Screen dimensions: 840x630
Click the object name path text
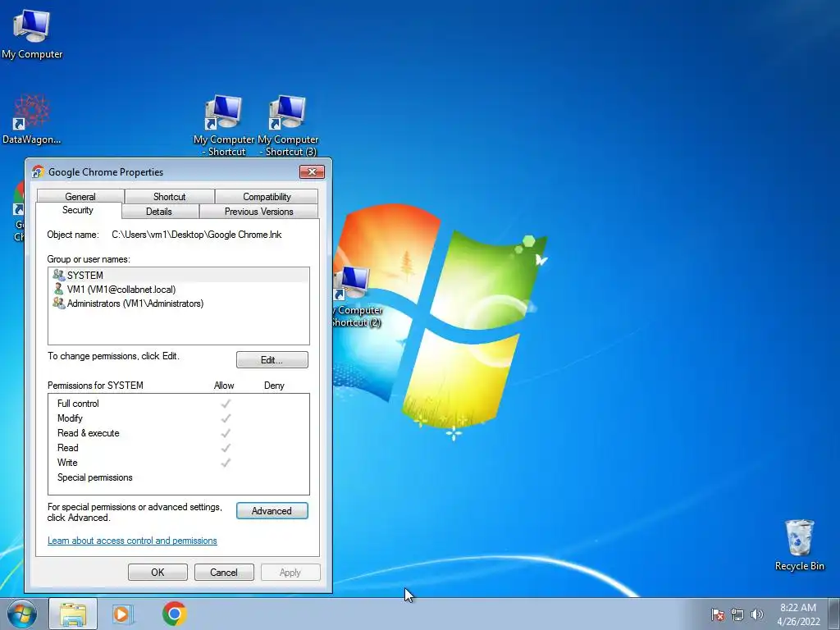(x=197, y=235)
